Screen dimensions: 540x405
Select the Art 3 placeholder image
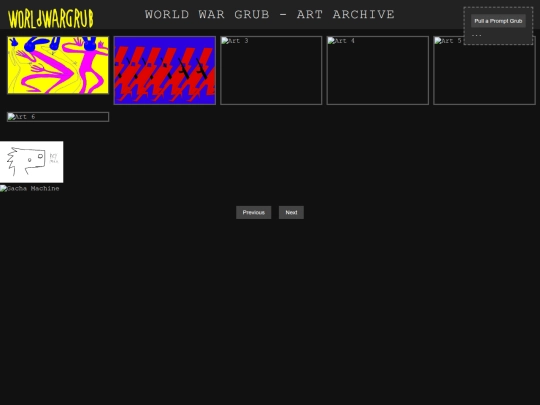point(271,70)
